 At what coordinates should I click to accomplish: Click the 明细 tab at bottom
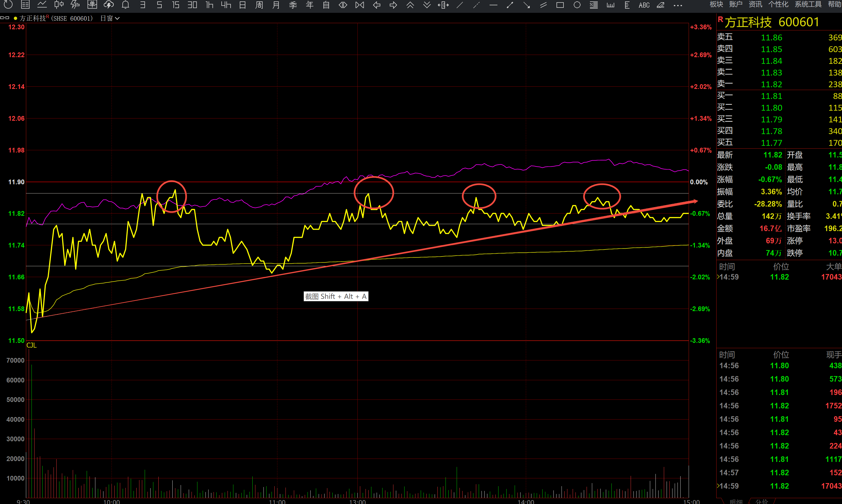(x=736, y=501)
